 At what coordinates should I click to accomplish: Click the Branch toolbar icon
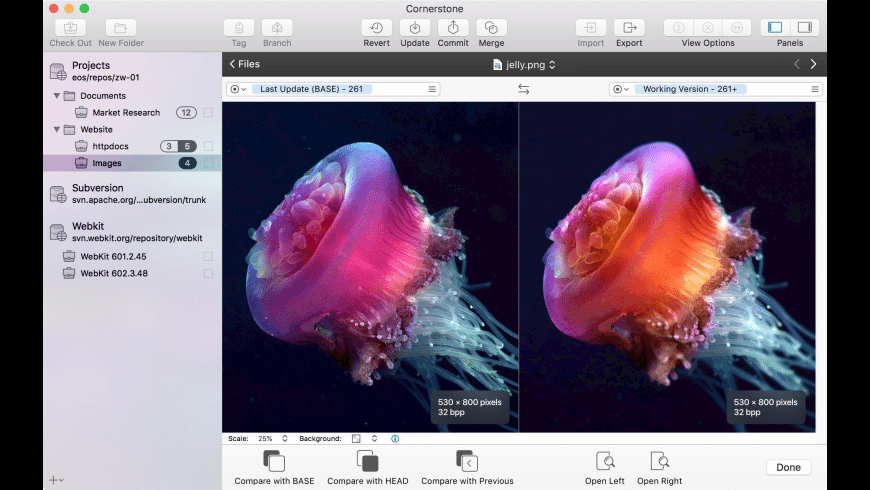tap(277, 28)
